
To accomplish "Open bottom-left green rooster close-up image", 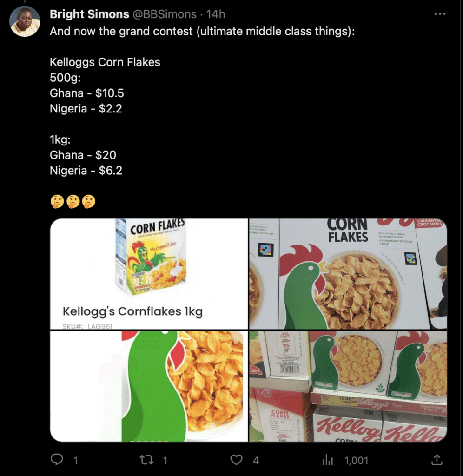I will point(149,386).
